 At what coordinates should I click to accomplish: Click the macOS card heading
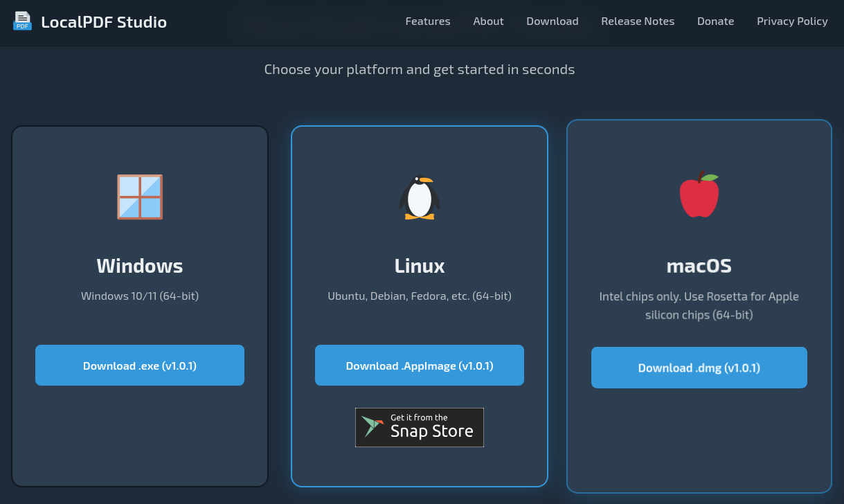click(699, 266)
